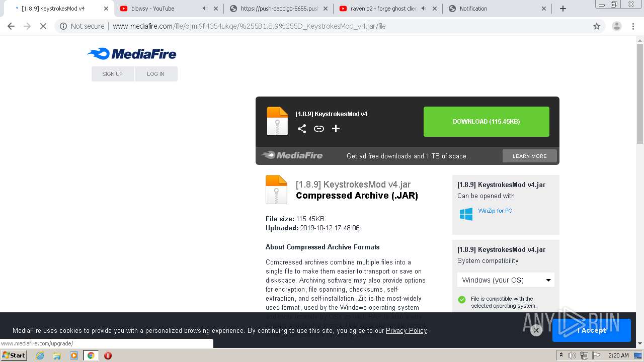The width and height of the screenshot is (644, 362).
Task: Open the WinZip for PC link
Action: 495,211
